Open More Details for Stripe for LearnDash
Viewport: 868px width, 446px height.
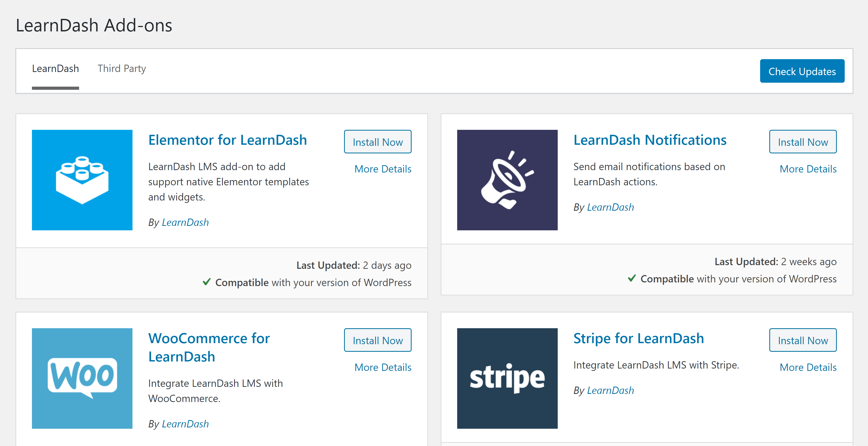point(808,367)
